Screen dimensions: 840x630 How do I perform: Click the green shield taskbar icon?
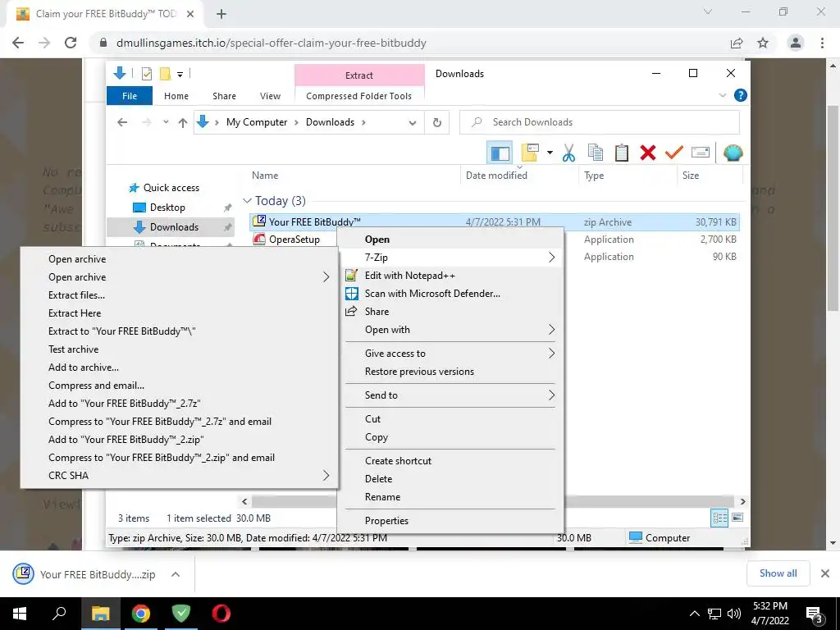coord(181,614)
